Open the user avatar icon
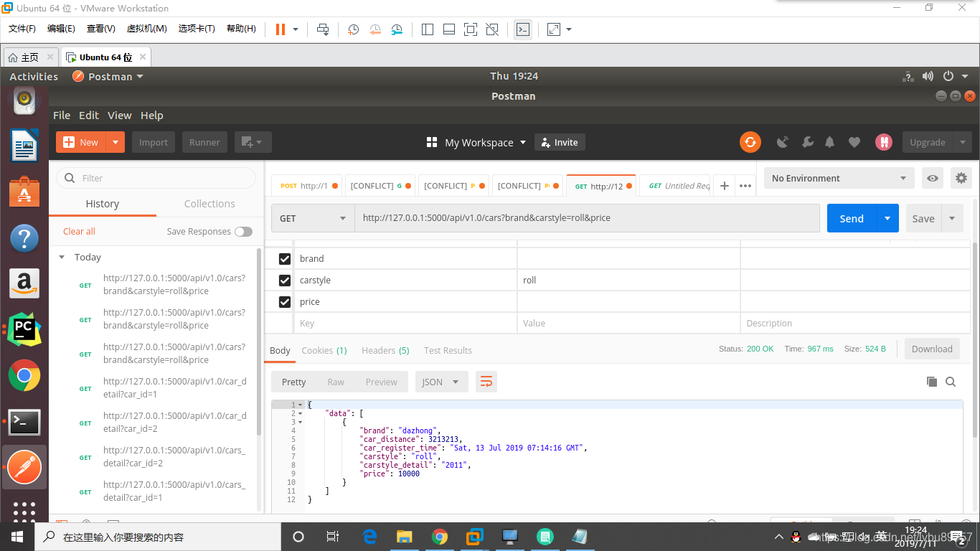Screen dimensions: 980x551 (884, 142)
